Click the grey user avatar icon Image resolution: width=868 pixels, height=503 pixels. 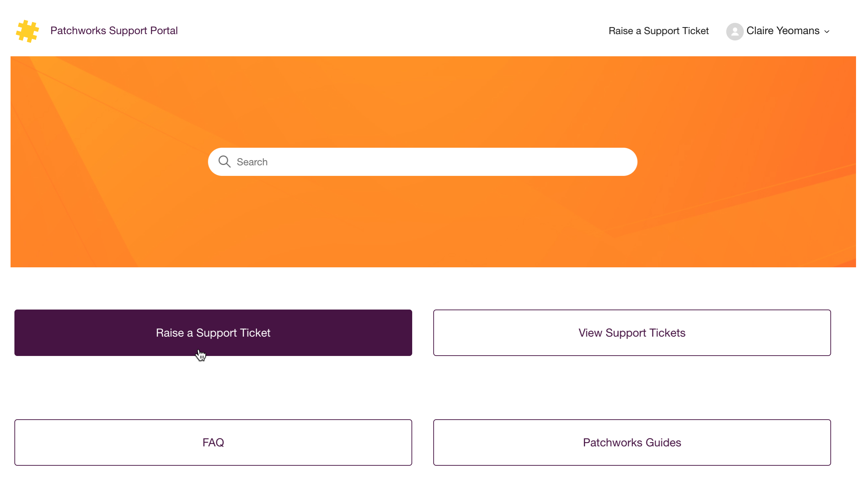point(734,31)
